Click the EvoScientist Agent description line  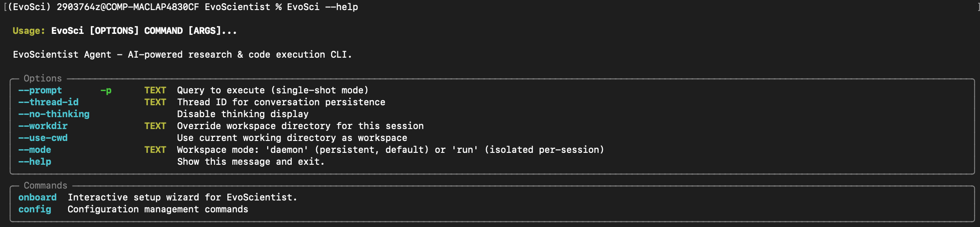pyautogui.click(x=183, y=54)
